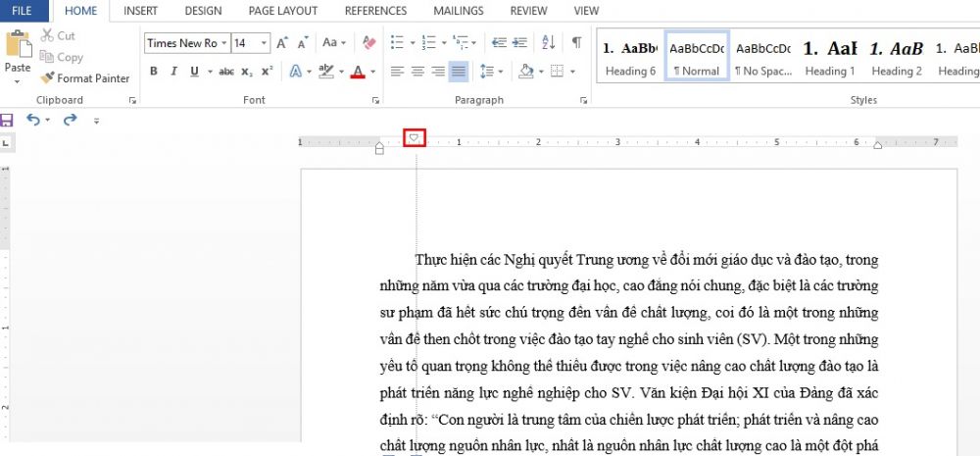Click the Increase Indent icon
980x456 pixels.
pos(519,43)
